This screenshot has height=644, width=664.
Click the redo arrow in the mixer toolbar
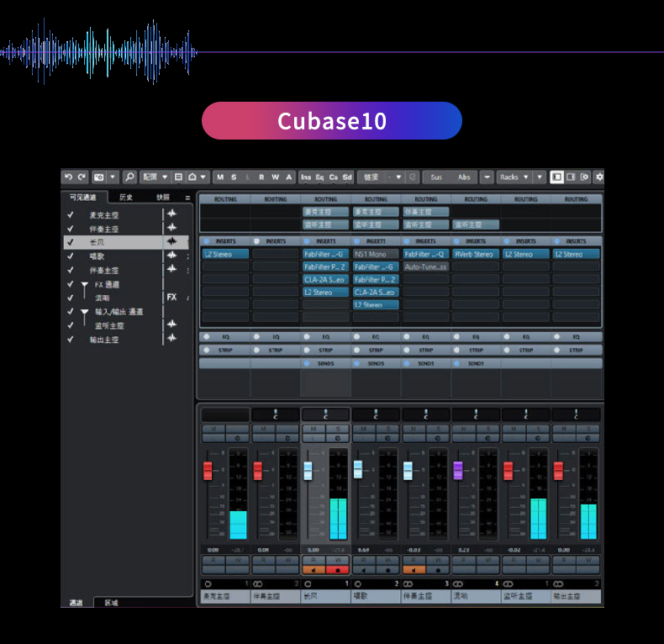click(x=82, y=177)
